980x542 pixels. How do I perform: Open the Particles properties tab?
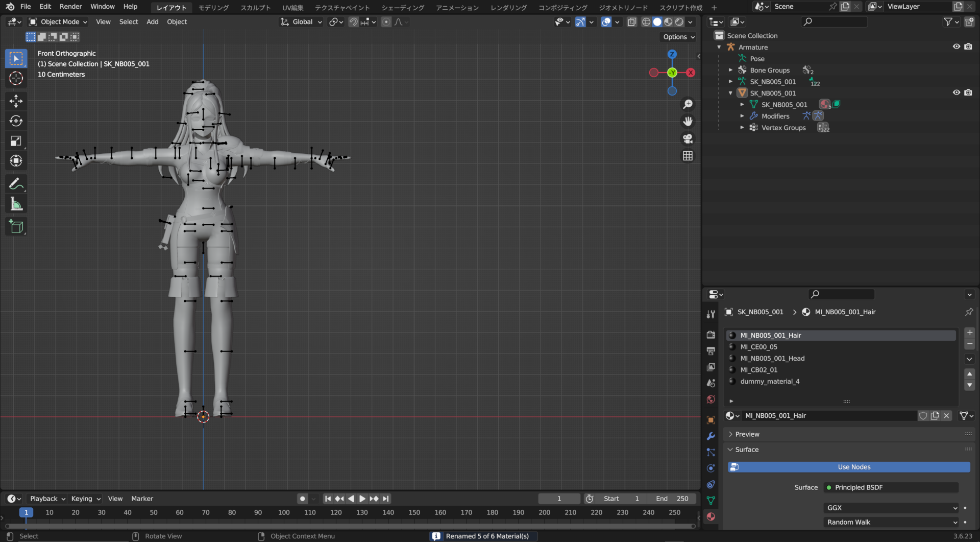(x=711, y=452)
